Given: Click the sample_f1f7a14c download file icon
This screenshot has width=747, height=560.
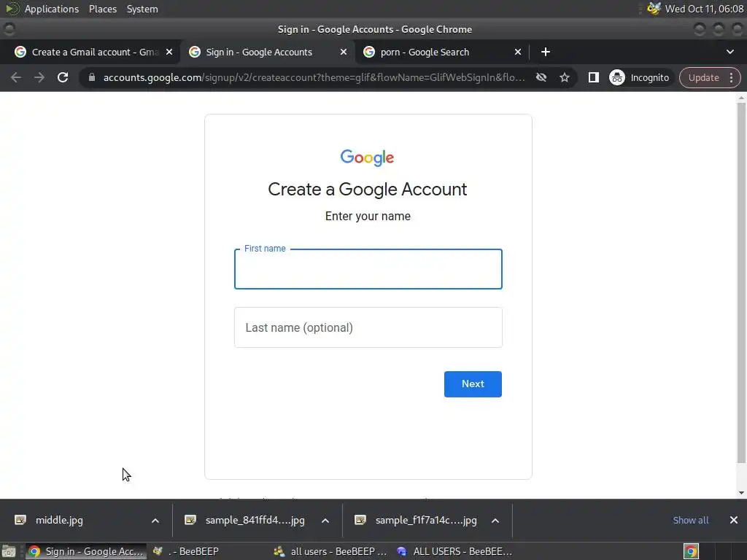Looking at the screenshot, I should (360, 520).
